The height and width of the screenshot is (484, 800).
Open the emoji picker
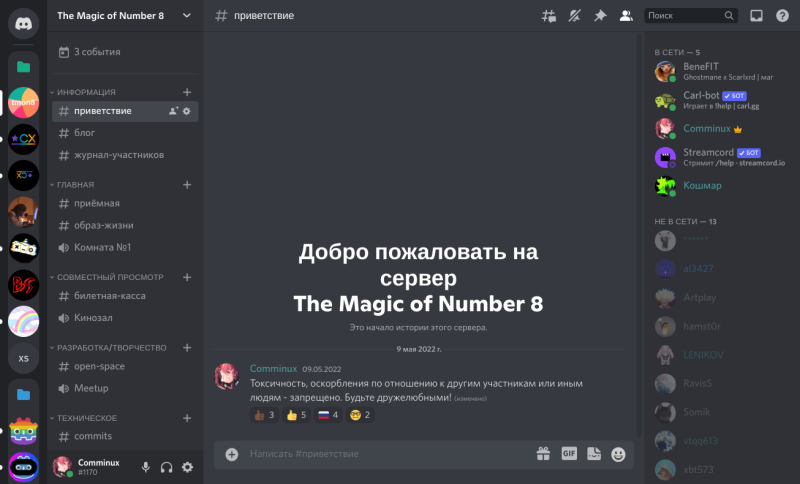(x=618, y=454)
